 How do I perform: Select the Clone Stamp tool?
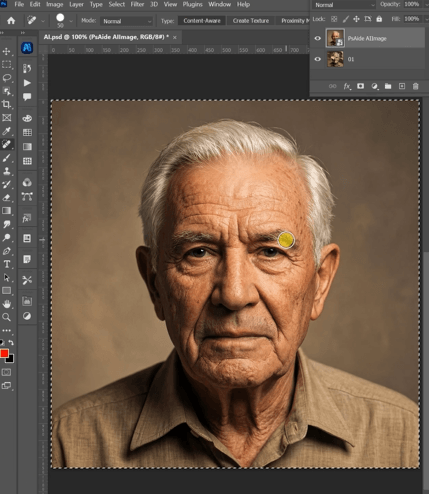pyautogui.click(x=6, y=171)
